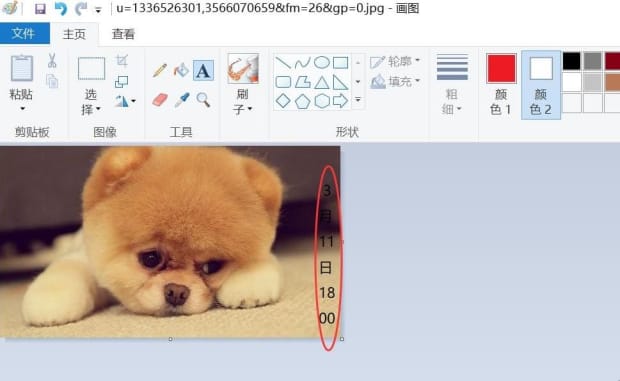The image size is (620, 381).
Task: Select the Right arrow shape
Action: coord(340,101)
